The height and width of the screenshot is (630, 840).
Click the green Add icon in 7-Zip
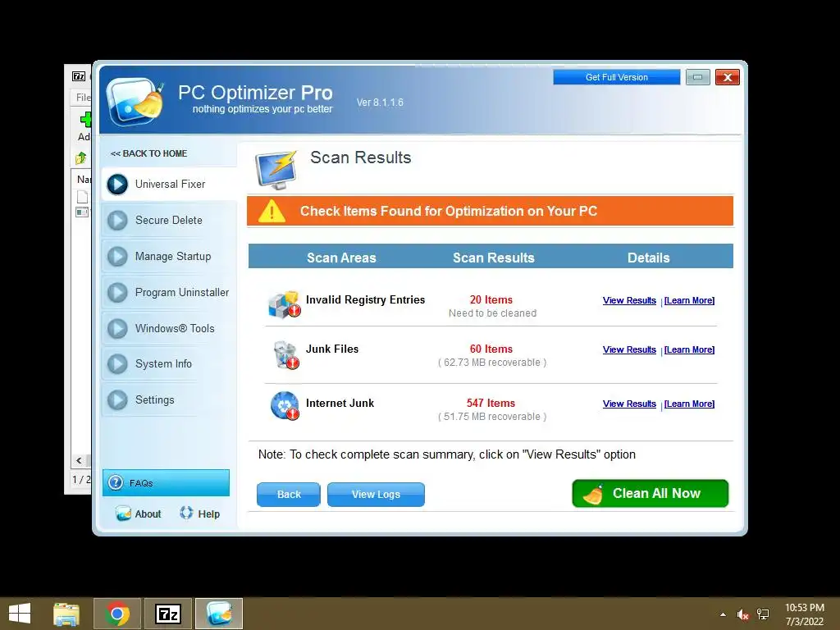(85, 120)
